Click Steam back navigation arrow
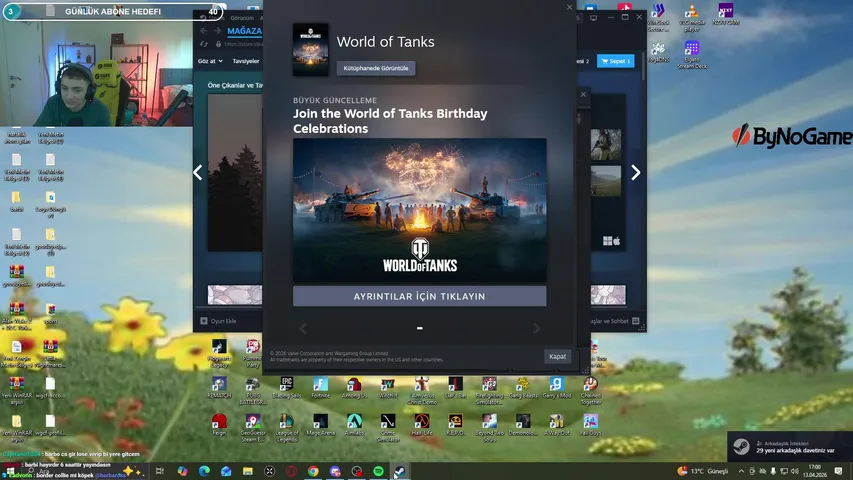Image resolution: width=853 pixels, height=480 pixels. 204,31
